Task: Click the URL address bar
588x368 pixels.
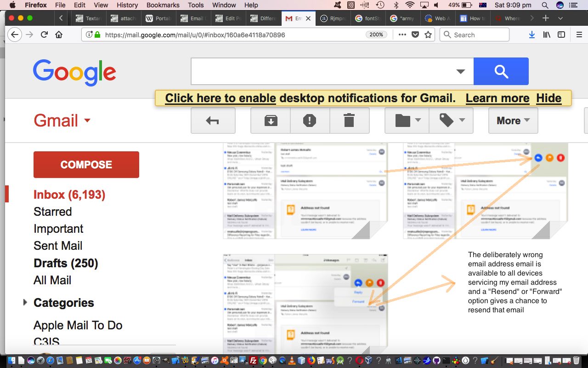Action: click(x=234, y=34)
